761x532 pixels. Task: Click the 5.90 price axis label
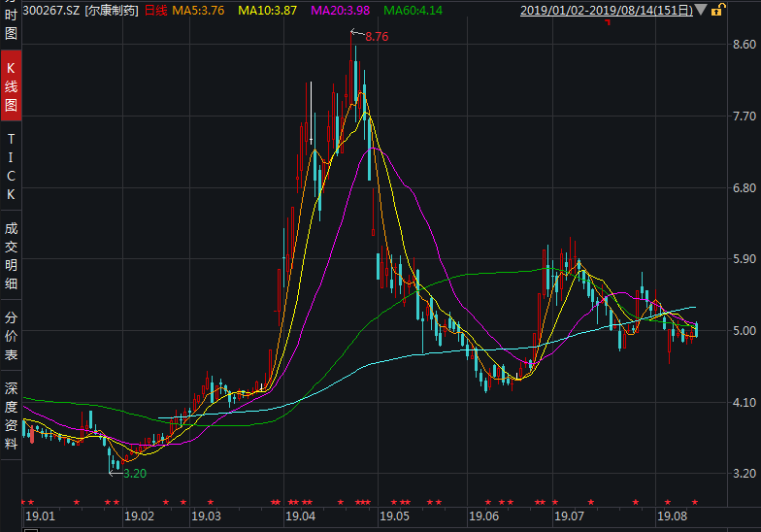click(744, 258)
